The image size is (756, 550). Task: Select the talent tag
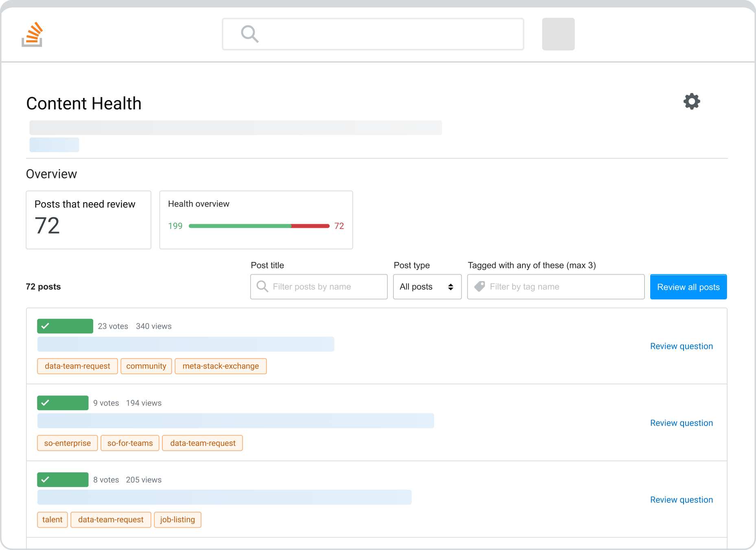(x=52, y=519)
